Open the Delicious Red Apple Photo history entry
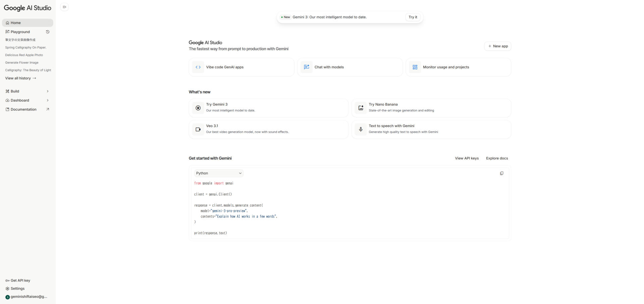This screenshot has height=304, width=644. [24, 55]
